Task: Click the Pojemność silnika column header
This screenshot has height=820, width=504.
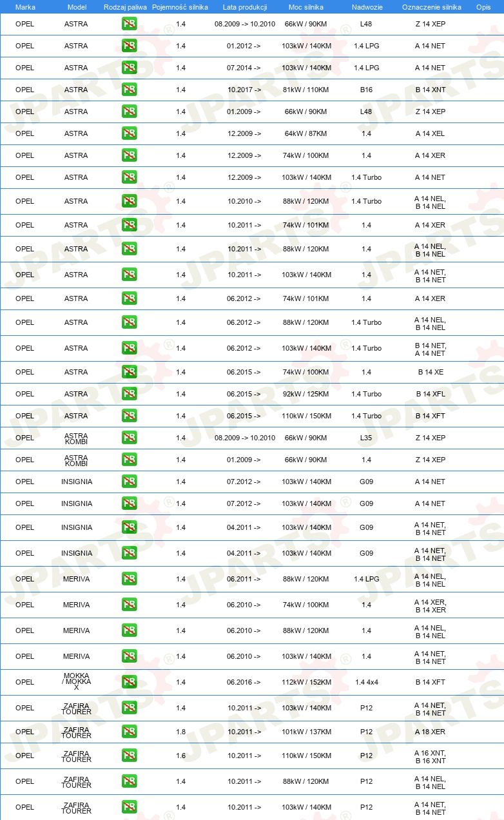Action: click(180, 6)
